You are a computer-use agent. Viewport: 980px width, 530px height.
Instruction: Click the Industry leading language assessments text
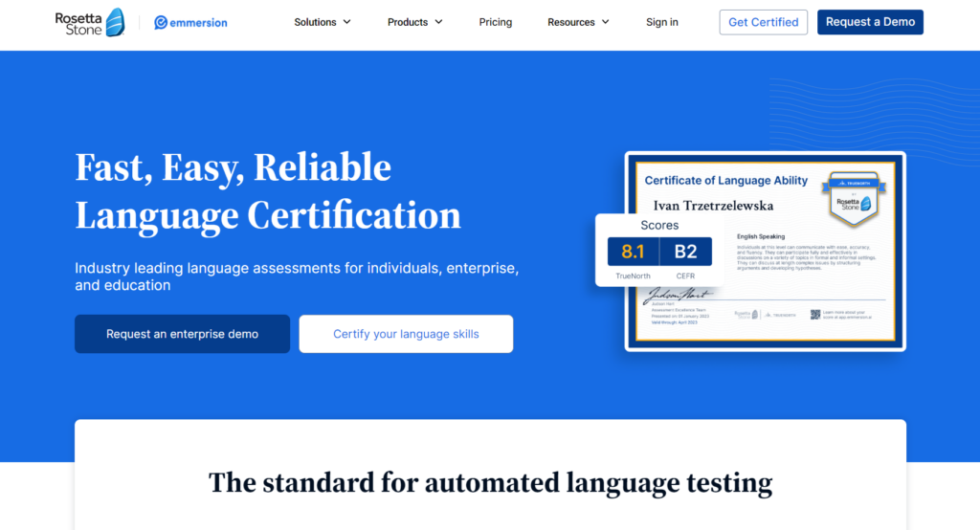coord(297,276)
